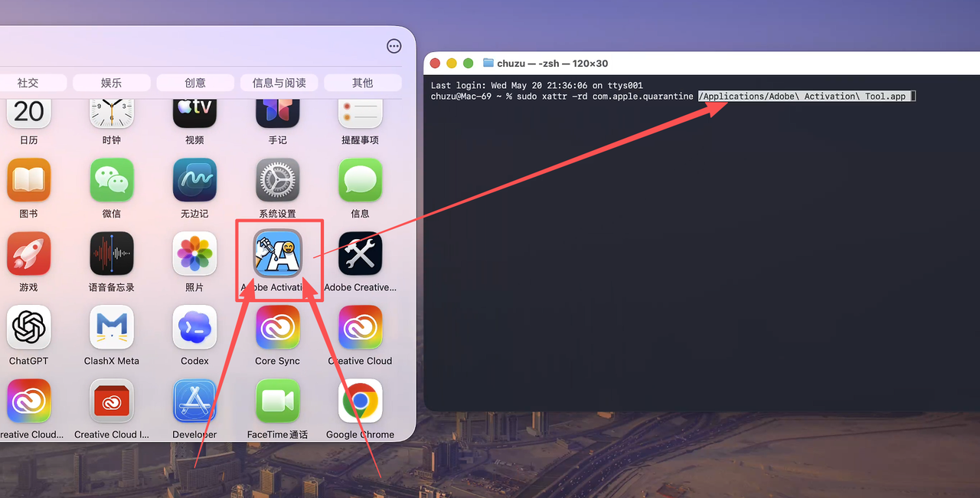
Task: Open the Adobe Creative... tools app with the wrench icon
Action: coord(360,254)
